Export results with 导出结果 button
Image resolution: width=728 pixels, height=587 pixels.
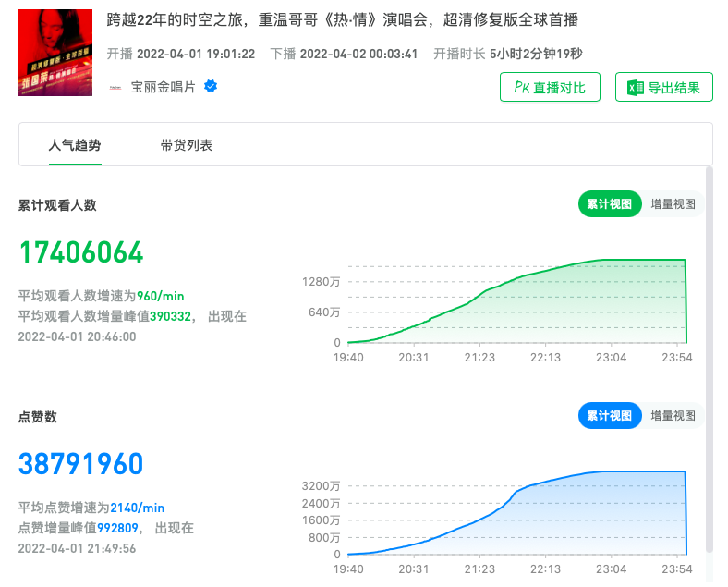pos(664,87)
